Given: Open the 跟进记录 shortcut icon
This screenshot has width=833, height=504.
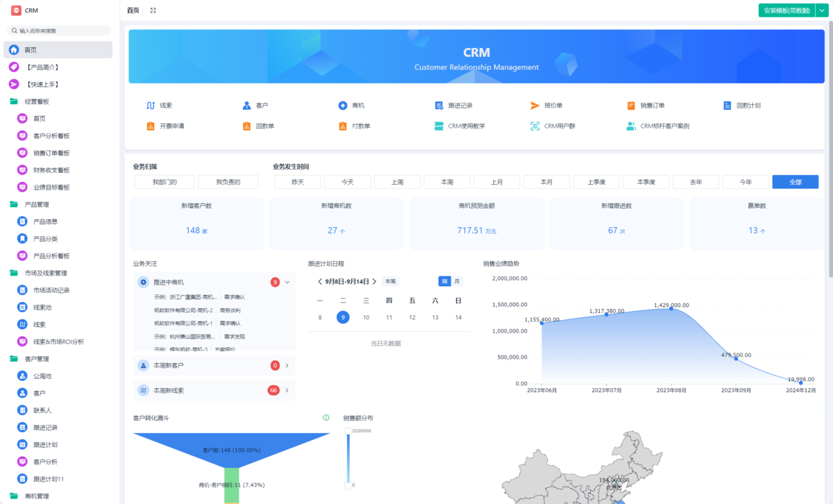Looking at the screenshot, I should click(439, 106).
